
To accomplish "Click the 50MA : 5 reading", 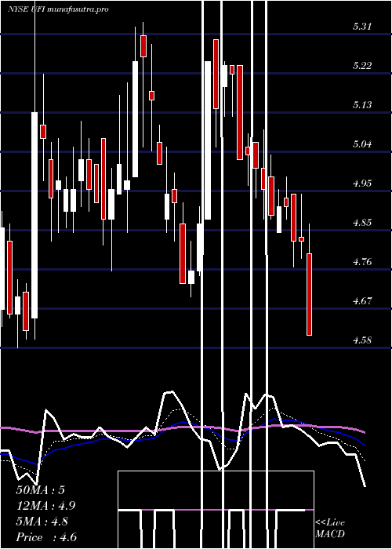I will tap(40, 490).
